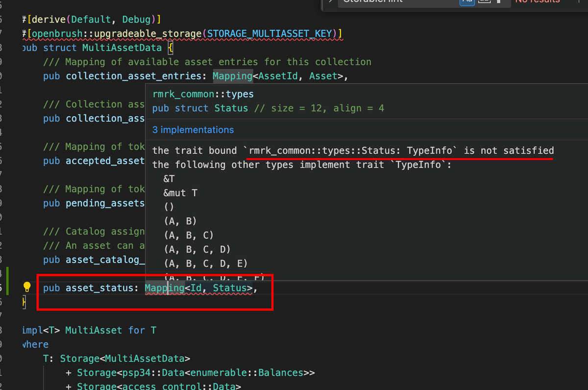Click the "&mut T" entry in hover list
The width and height of the screenshot is (588, 390).
coord(181,193)
